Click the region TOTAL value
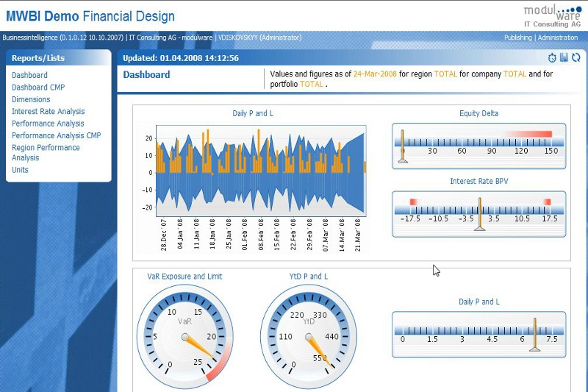The width and height of the screenshot is (588, 392). 445,74
